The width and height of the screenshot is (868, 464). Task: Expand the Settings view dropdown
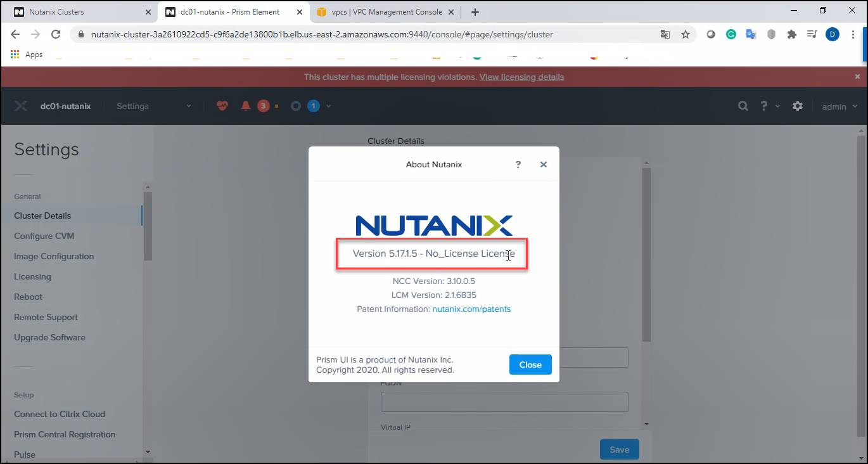point(188,106)
